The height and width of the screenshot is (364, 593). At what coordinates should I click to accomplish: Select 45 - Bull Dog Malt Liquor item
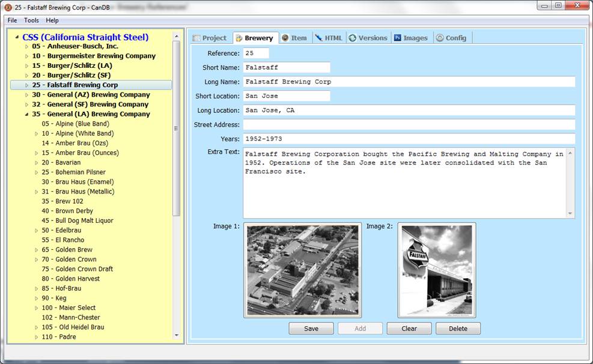click(78, 221)
